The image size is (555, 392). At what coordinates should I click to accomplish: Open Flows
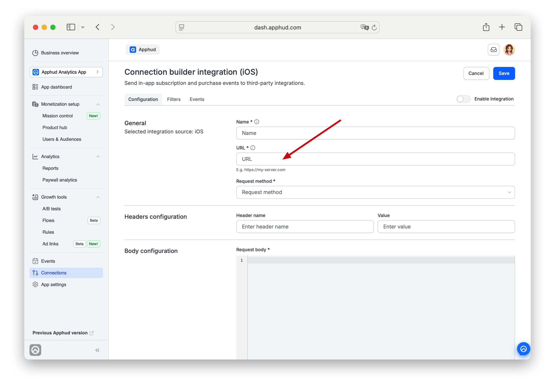click(x=48, y=220)
